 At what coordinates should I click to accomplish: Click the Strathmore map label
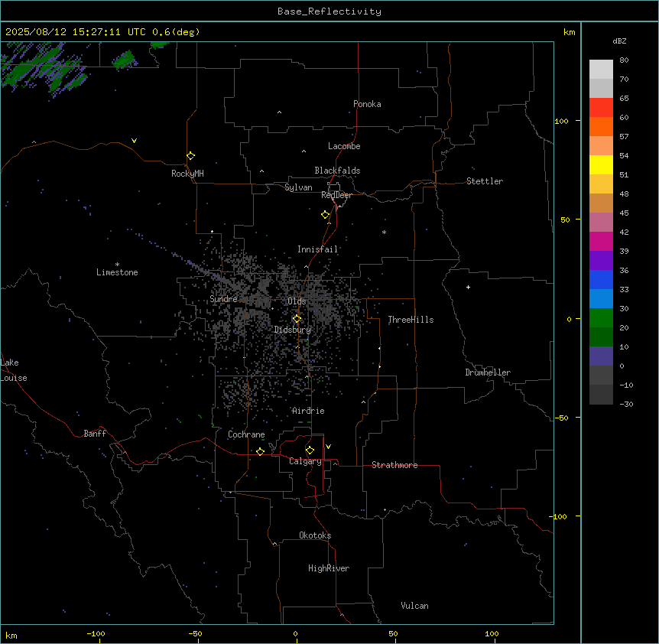pos(394,465)
